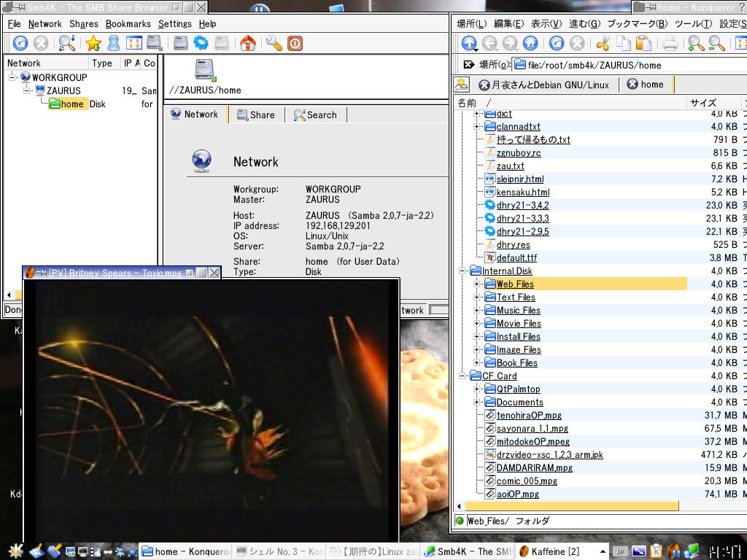The width and height of the screenshot is (747, 560).
Task: Open the KDE menu star icon in the panel
Action: click(15, 551)
